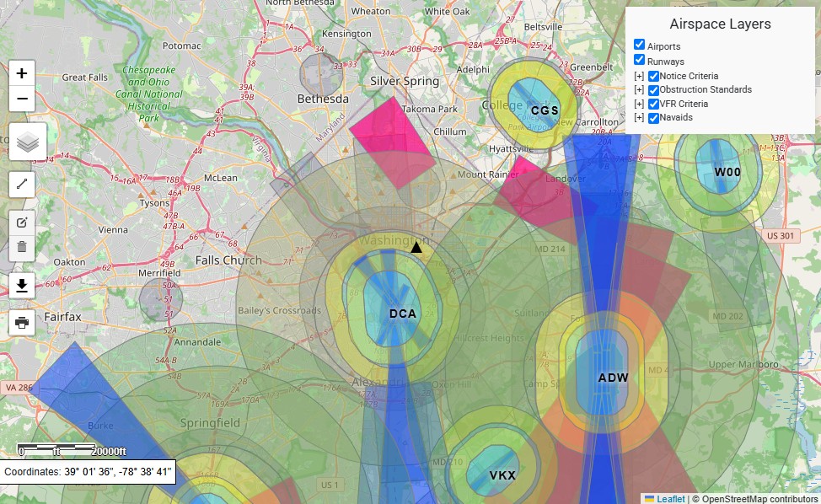Disable the Navaids layer checkbox
This screenshot has width=821, height=504.
click(x=653, y=118)
